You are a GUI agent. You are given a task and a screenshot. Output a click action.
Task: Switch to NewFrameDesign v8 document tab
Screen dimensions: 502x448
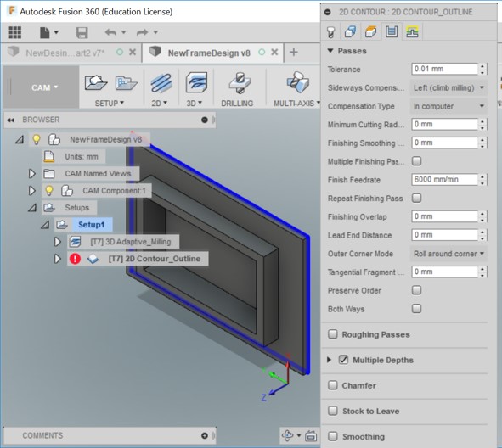click(x=209, y=53)
